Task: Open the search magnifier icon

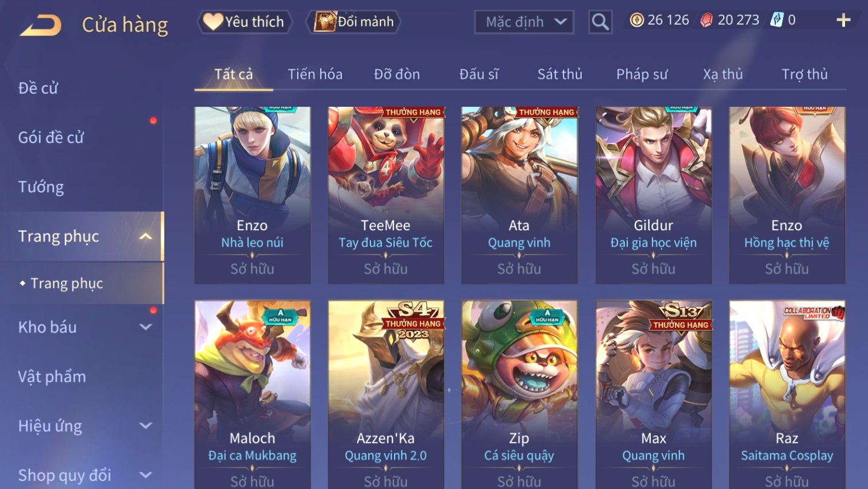Action: point(600,22)
